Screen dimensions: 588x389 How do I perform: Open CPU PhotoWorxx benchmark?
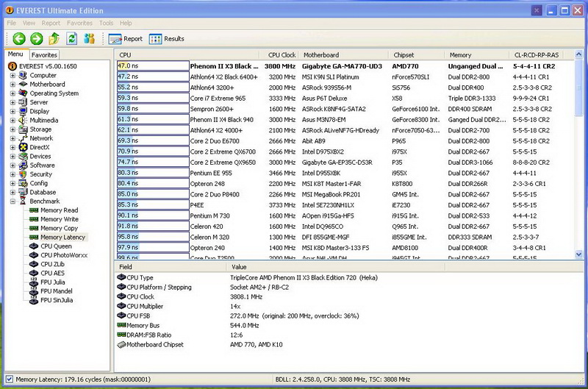[64, 255]
